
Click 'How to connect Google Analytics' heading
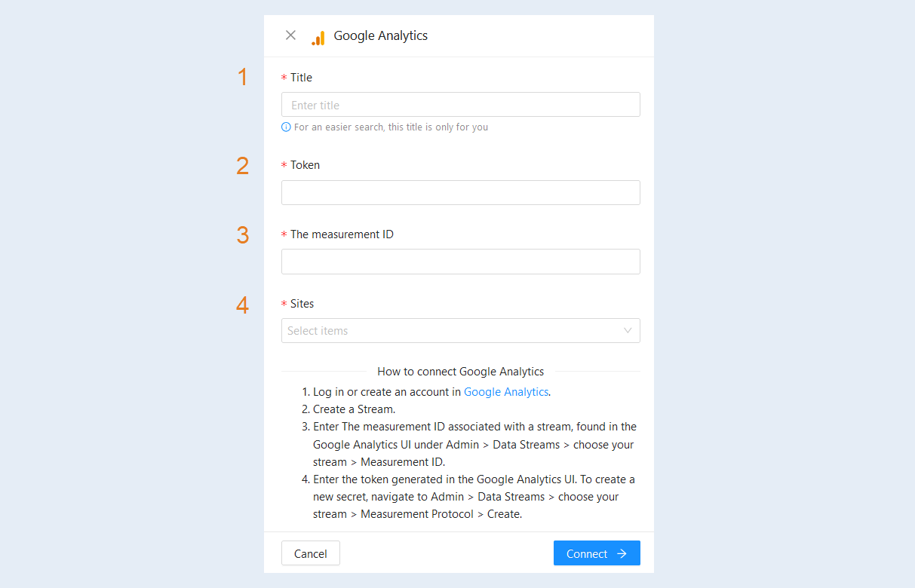click(x=460, y=372)
